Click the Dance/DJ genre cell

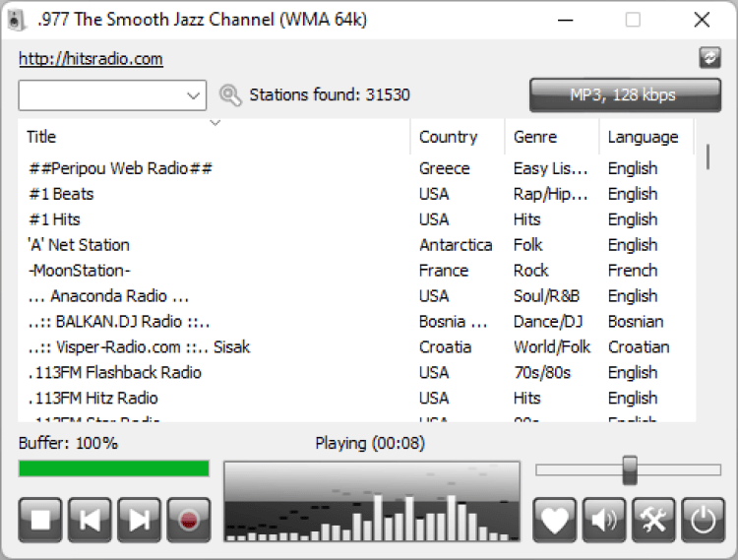click(x=548, y=322)
